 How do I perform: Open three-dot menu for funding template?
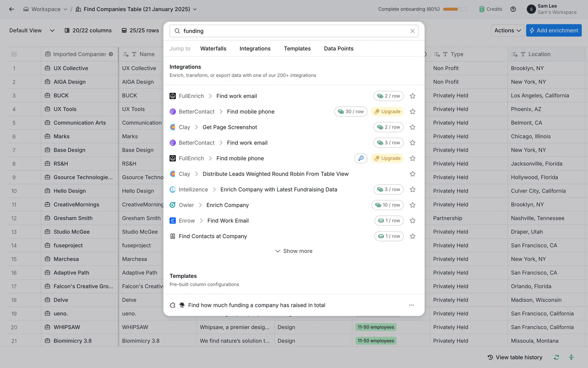click(411, 305)
